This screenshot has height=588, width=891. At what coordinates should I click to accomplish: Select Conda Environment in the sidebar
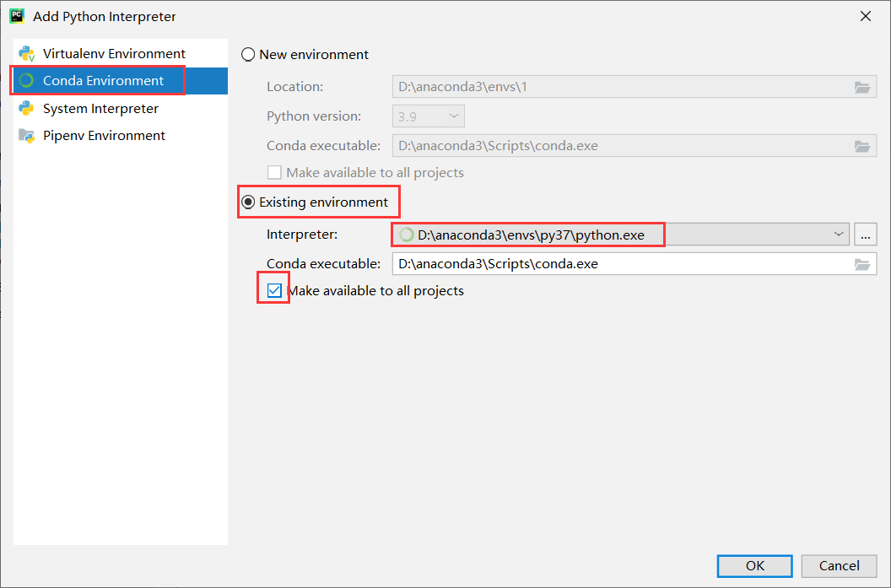pyautogui.click(x=121, y=81)
